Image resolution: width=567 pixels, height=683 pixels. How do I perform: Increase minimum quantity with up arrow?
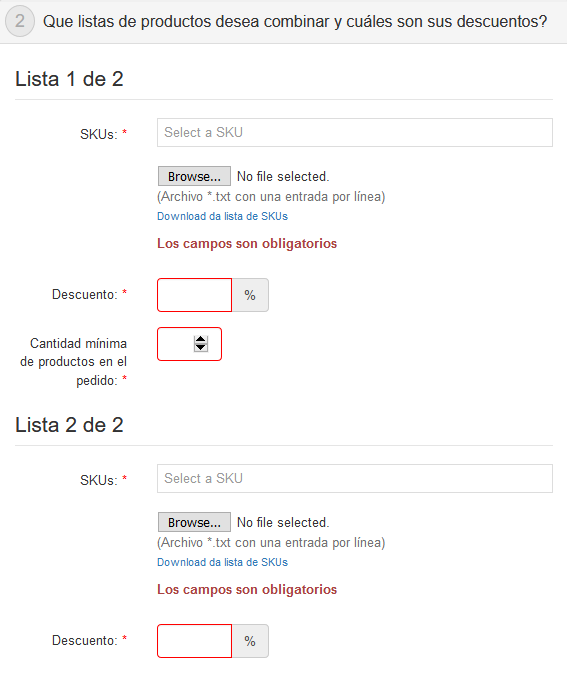click(x=200, y=340)
